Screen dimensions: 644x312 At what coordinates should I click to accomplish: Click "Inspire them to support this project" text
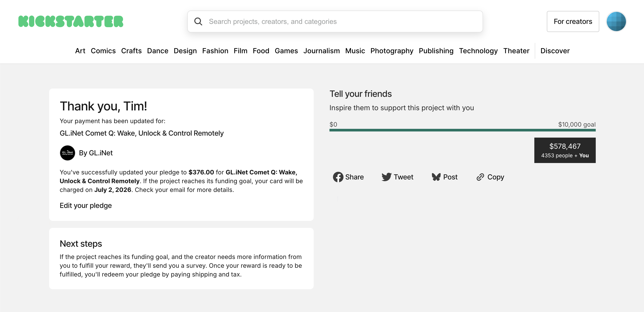[x=401, y=108]
